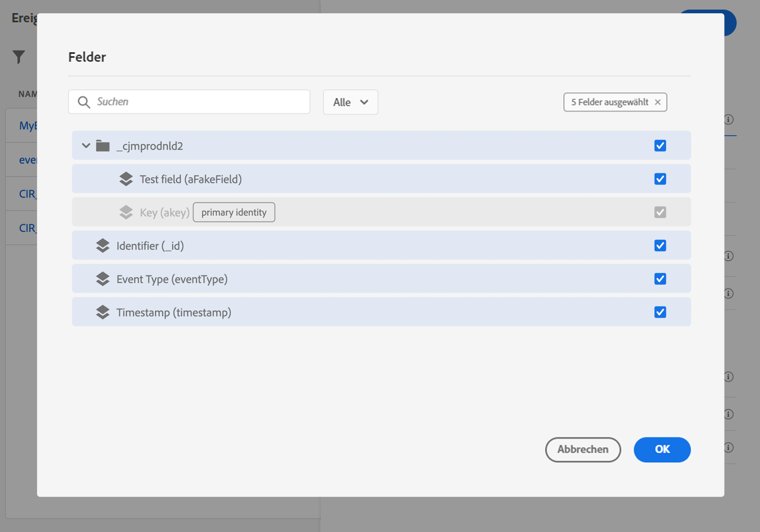Click the disabled Key (akey) checkbox
The image size is (760, 532).
[x=660, y=212]
